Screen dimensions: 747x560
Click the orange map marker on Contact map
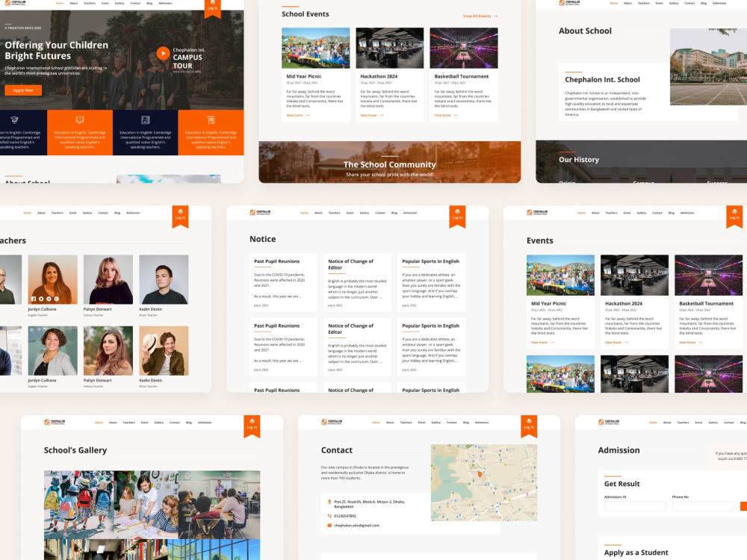click(480, 474)
